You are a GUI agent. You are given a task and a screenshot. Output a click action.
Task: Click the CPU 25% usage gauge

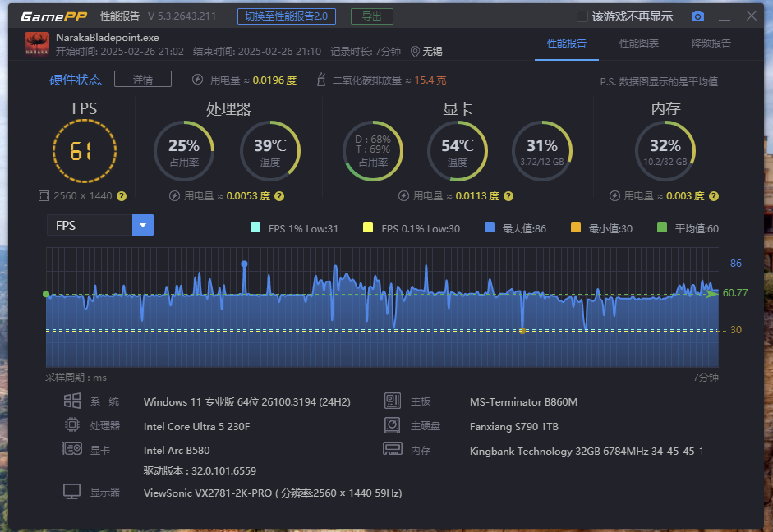tap(184, 151)
